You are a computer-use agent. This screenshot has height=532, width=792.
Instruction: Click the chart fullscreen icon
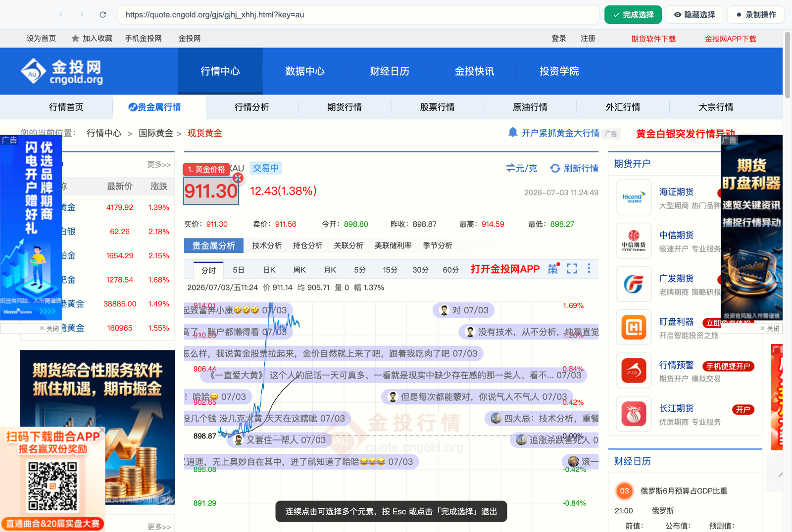point(572,269)
